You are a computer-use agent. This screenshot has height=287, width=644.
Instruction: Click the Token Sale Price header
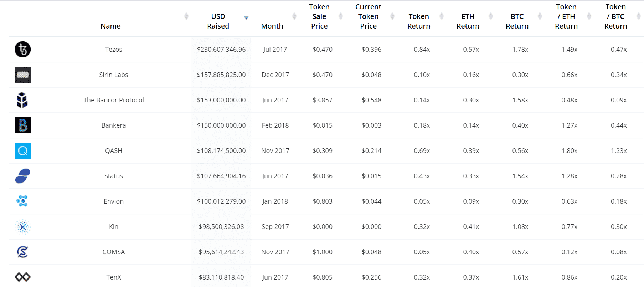pos(319,16)
